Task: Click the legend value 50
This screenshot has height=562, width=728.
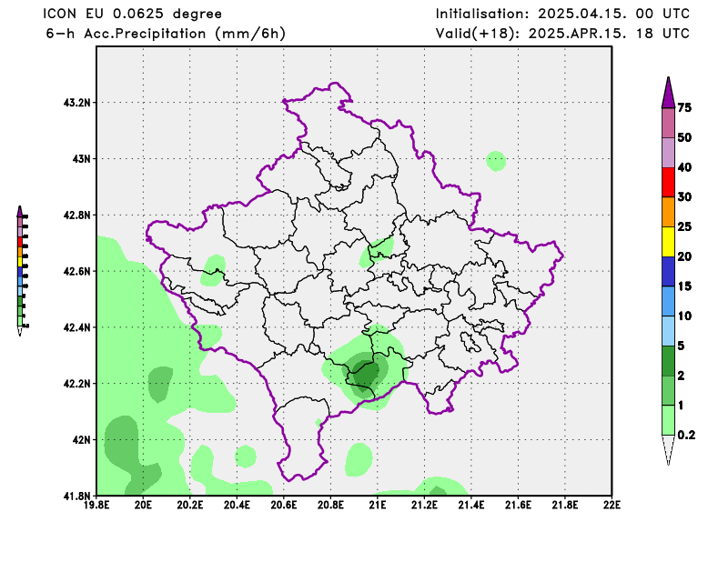Action: click(684, 138)
